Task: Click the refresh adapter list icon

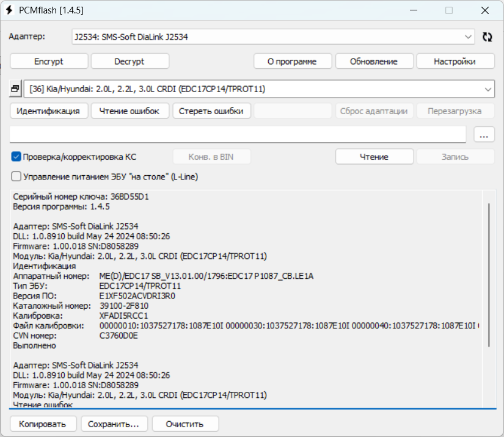Action: (x=487, y=37)
